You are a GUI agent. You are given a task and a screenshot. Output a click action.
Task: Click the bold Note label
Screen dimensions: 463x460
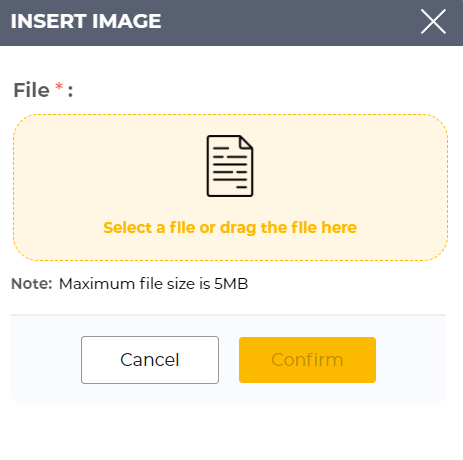[32, 284]
